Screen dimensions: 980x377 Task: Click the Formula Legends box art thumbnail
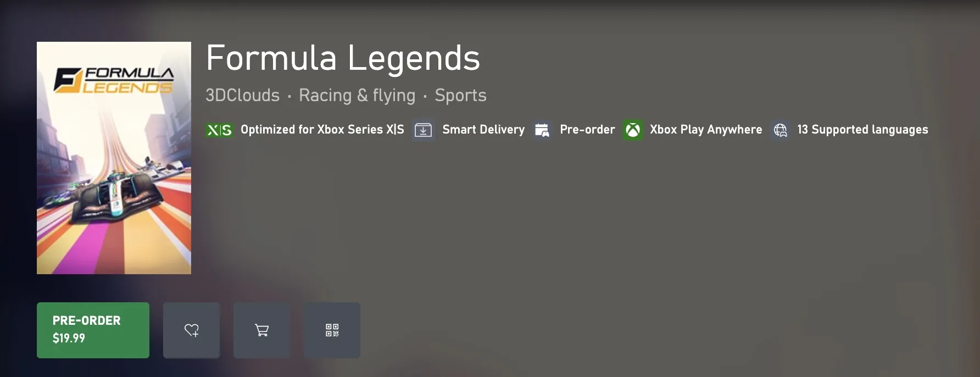(x=114, y=158)
